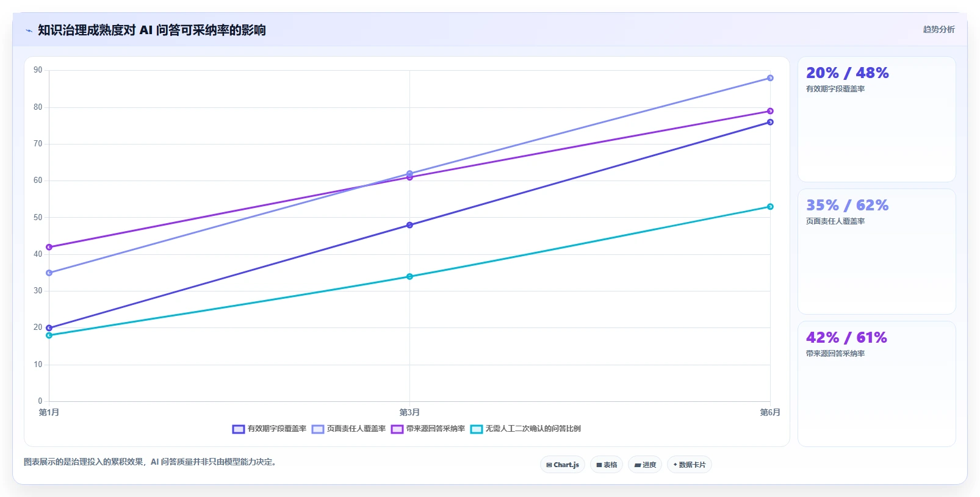Click the y-axis label 50

[38, 218]
